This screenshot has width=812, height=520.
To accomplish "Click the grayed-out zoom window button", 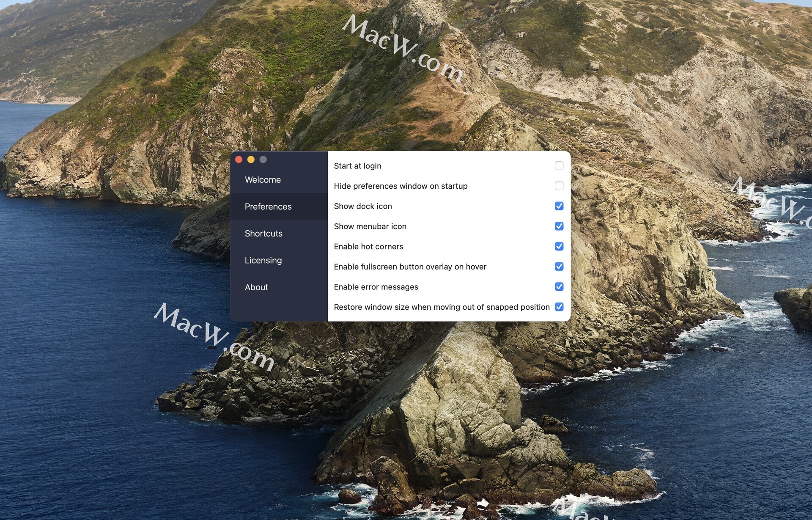I will tap(263, 160).
